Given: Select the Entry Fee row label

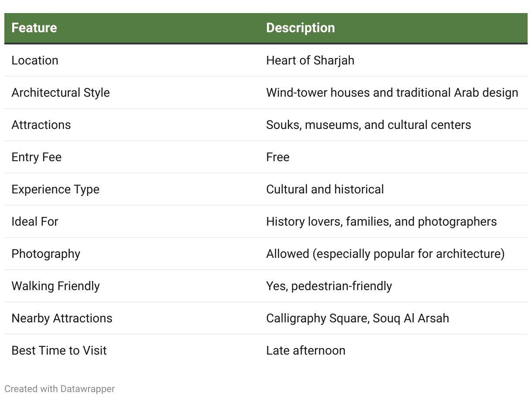Looking at the screenshot, I should (x=37, y=157).
